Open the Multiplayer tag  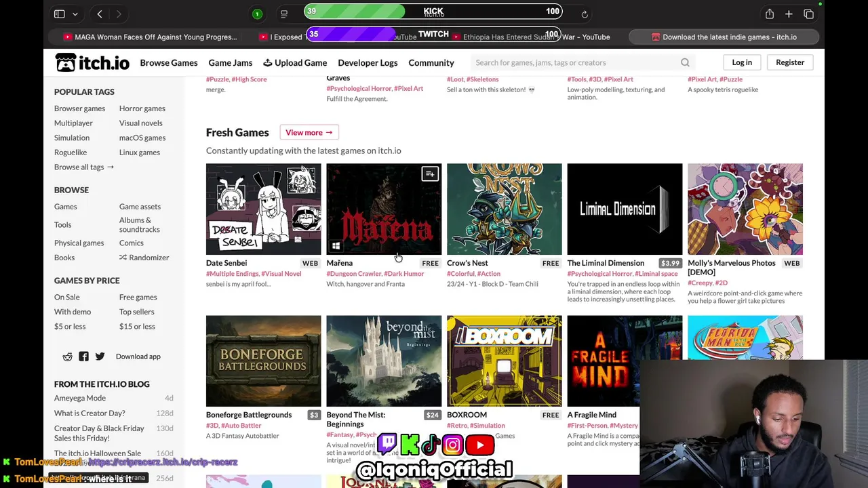[73, 123]
